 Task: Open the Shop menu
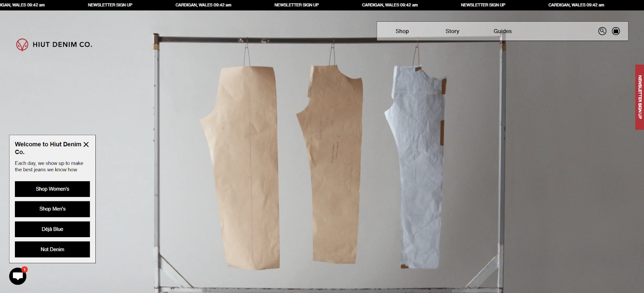pos(402,31)
